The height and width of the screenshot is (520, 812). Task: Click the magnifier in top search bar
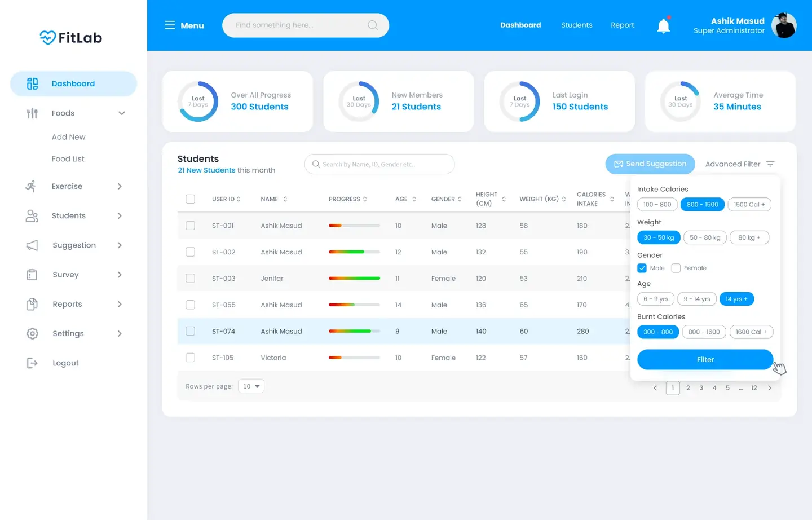click(373, 25)
